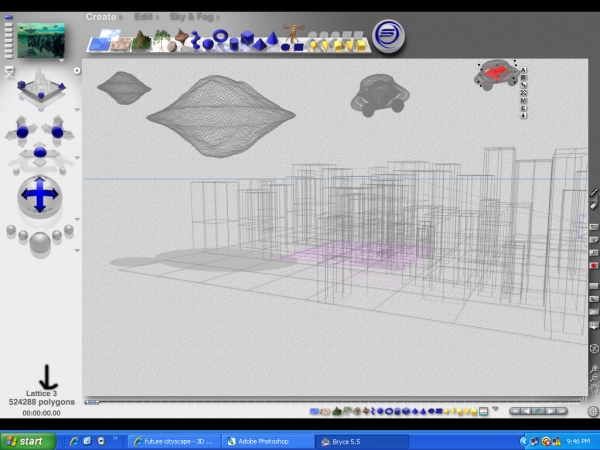The height and width of the screenshot is (450, 600).
Task: Create a 2D square face
Action: tap(298, 47)
